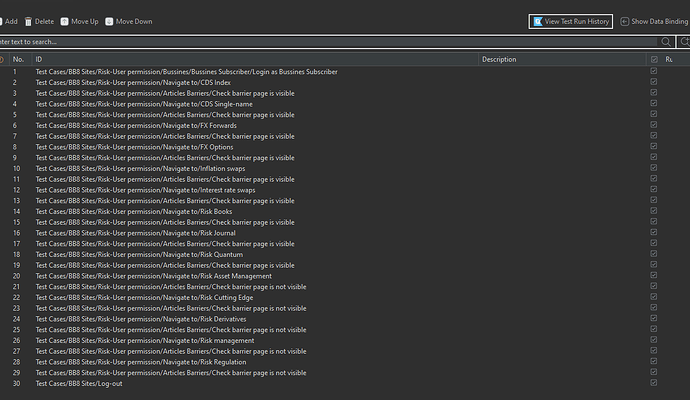
Task: Select the Navigate to/CDS Single-name row
Action: [x=144, y=104]
